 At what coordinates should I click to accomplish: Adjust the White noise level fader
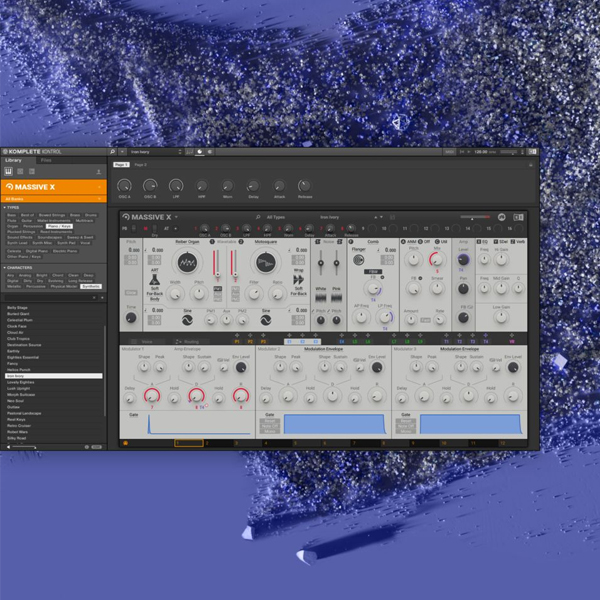[321, 263]
